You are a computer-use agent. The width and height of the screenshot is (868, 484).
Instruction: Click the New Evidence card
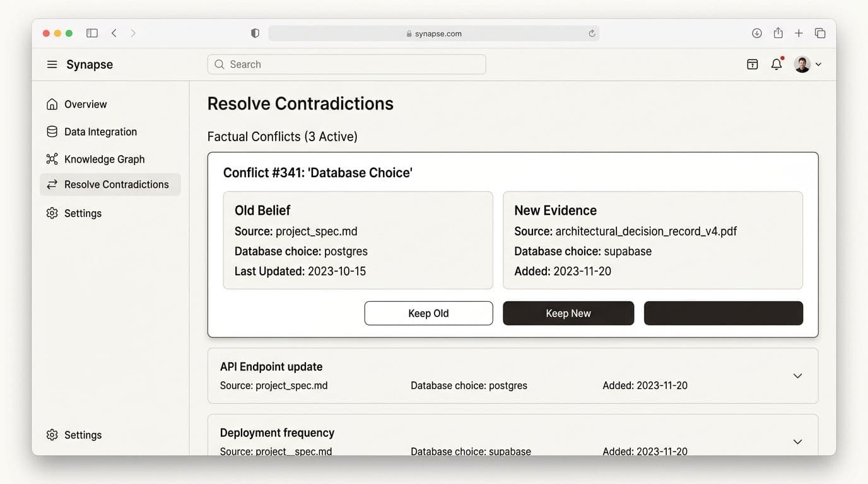click(653, 240)
